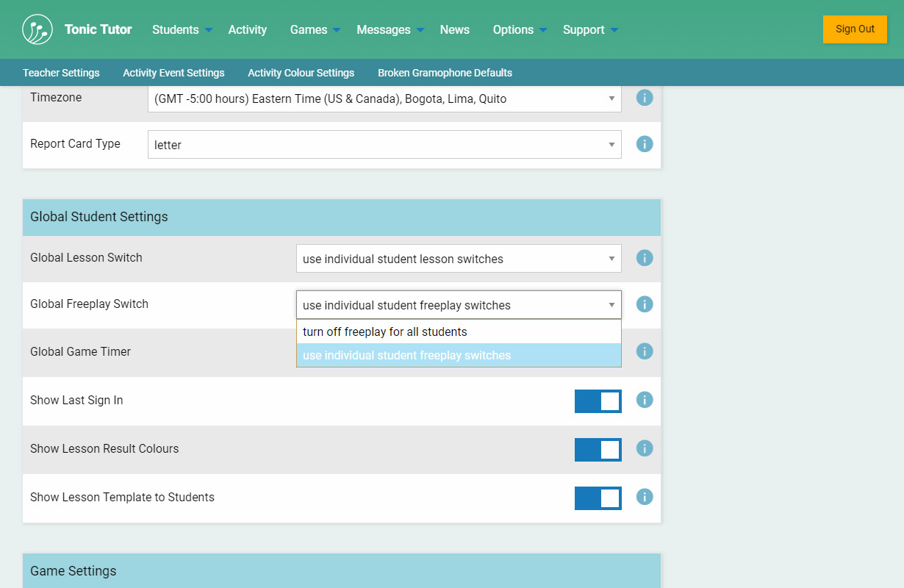
Task: Open info icon for Global Lesson Switch
Action: (x=645, y=258)
